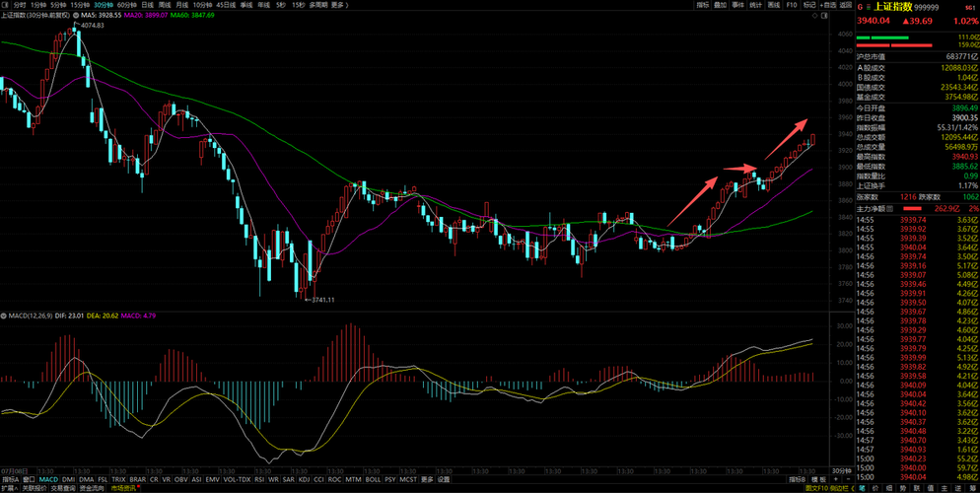Switch to the 15分钟 period
980x493 pixels.
(80, 4)
